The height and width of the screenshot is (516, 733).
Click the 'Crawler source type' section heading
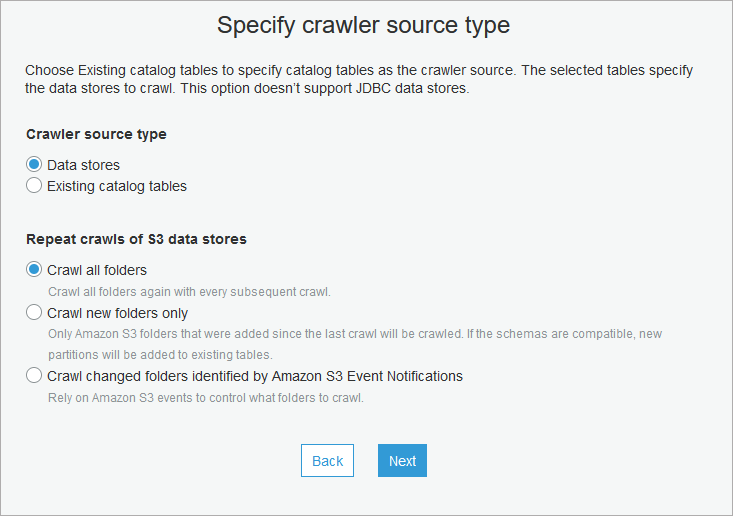[96, 134]
